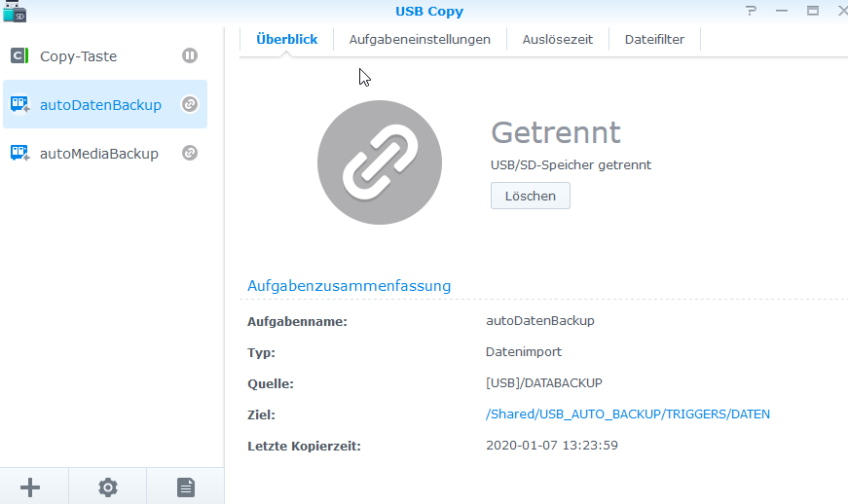Click the autoMediaBackup task icon
Viewport: 848px width, 504px height.
(x=19, y=153)
